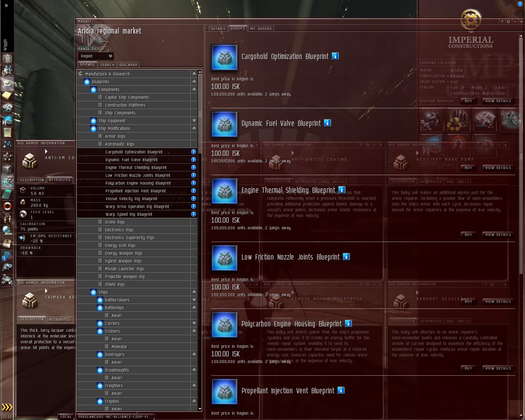The width and height of the screenshot is (525, 420).
Task: Open the chat channels speech-bubble icon
Action: pos(7,218)
